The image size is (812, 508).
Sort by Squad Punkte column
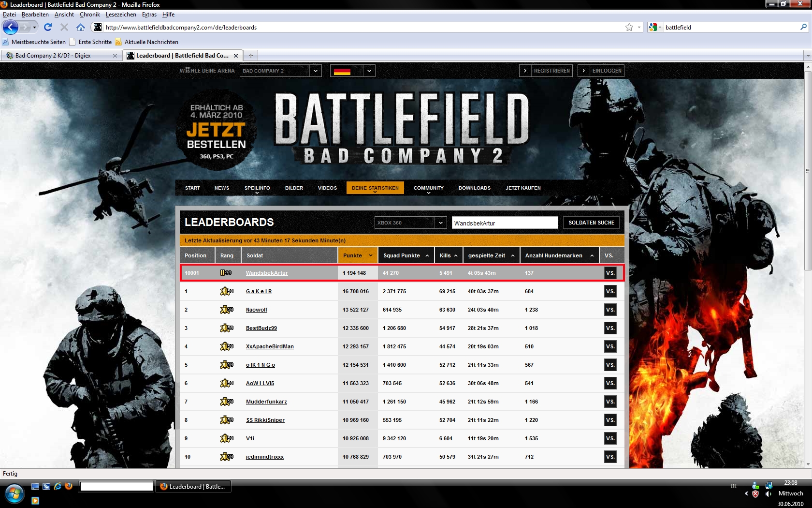[406, 255]
